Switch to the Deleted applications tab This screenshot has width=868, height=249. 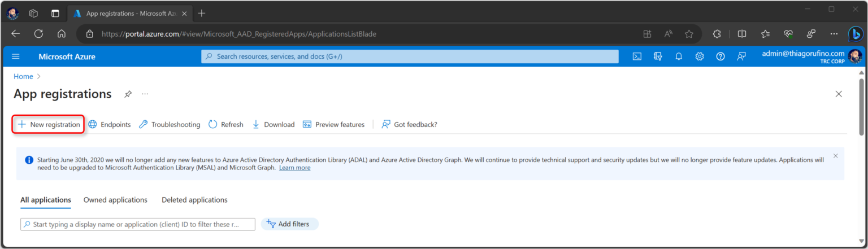pyautogui.click(x=194, y=200)
